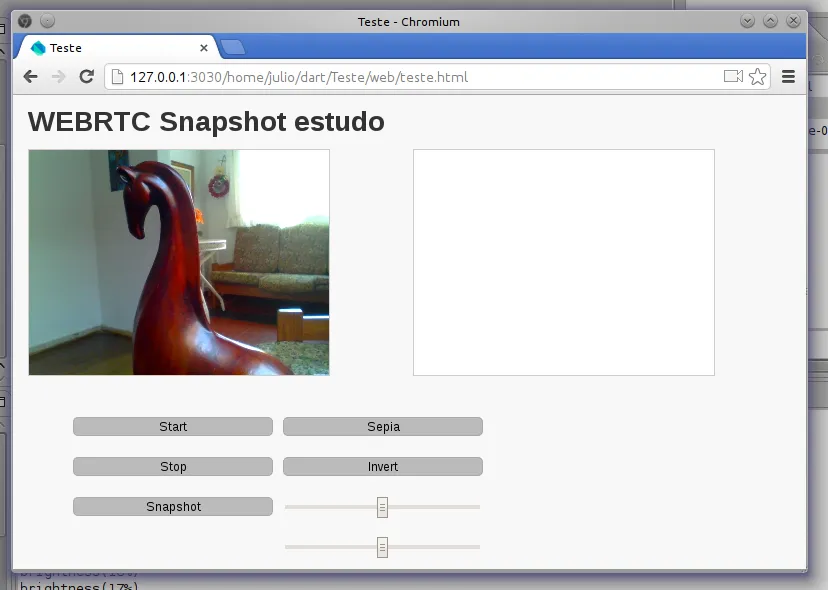Maximize the Chromium window

point(770,21)
